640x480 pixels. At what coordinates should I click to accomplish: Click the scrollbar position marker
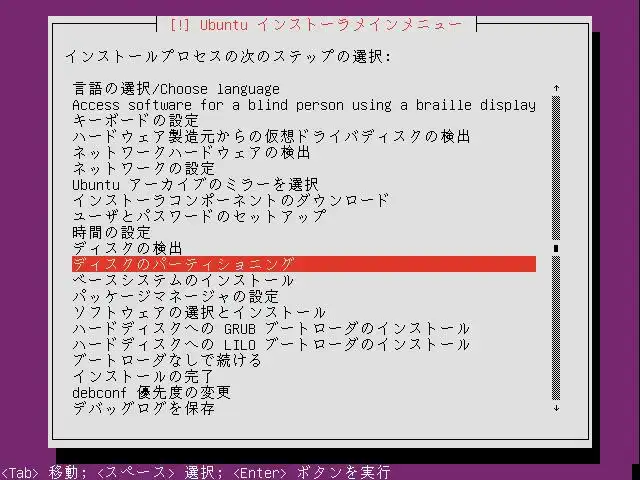click(556, 248)
